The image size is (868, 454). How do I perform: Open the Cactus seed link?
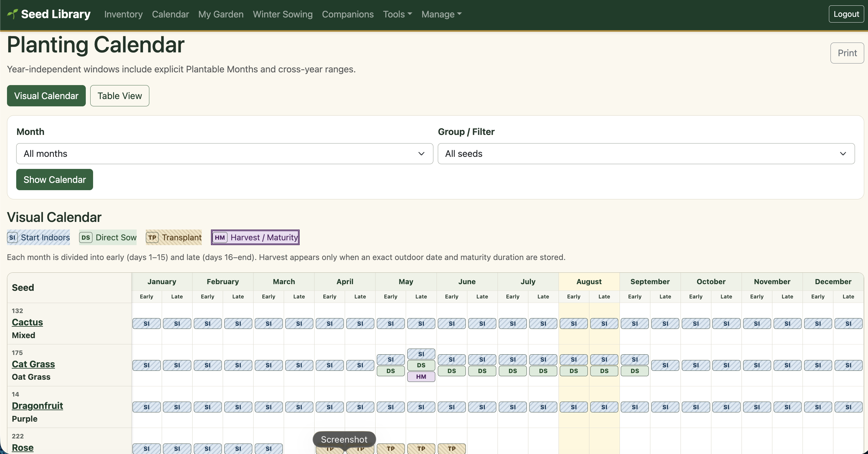pos(27,322)
